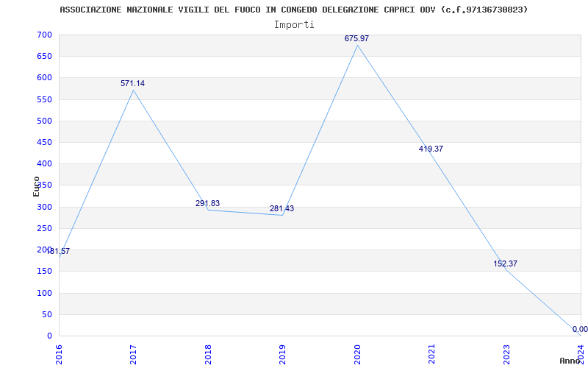Click the 250 y-axis tick label
The image size is (588, 368).
(x=44, y=228)
